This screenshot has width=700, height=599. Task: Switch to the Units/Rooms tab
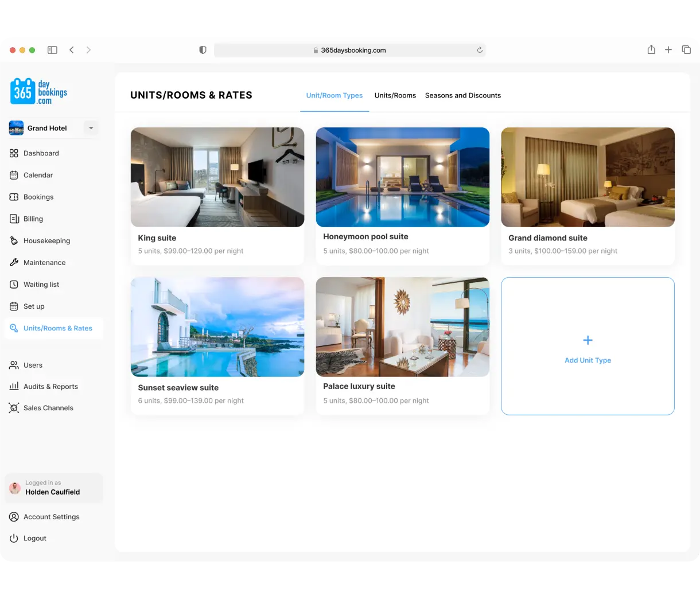coord(395,95)
